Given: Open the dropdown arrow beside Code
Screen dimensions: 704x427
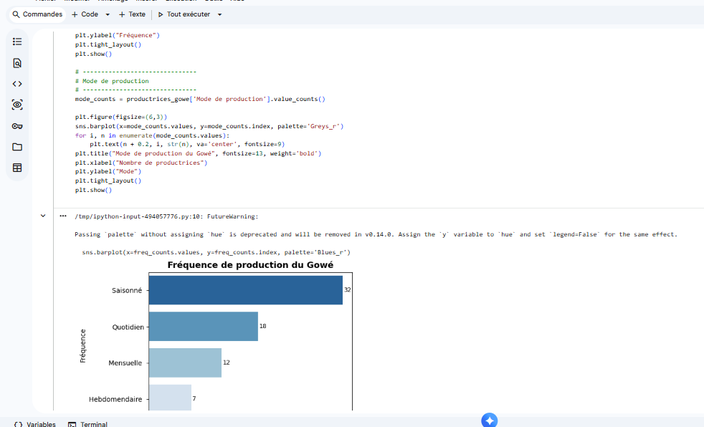Looking at the screenshot, I should coord(107,15).
